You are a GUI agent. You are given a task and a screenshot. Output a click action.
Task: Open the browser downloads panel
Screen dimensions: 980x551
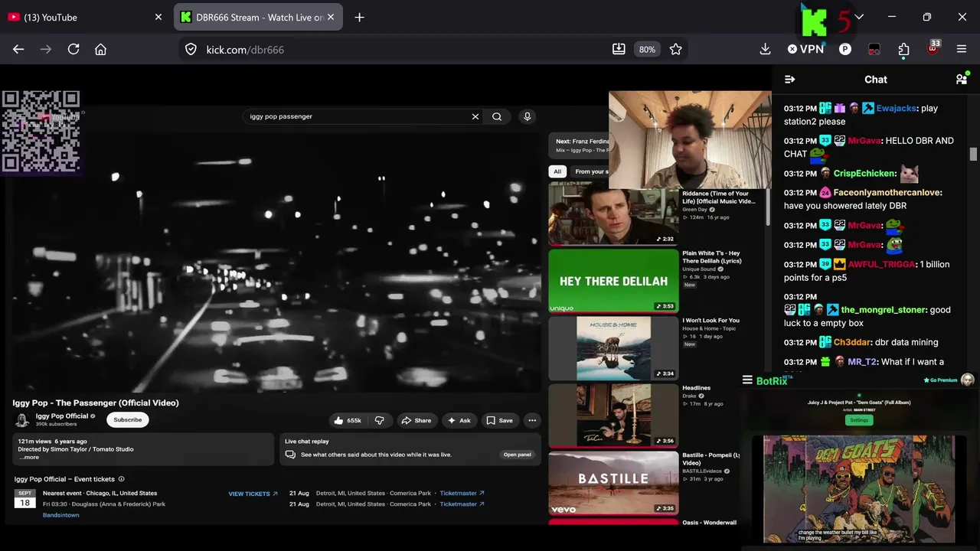(x=765, y=49)
